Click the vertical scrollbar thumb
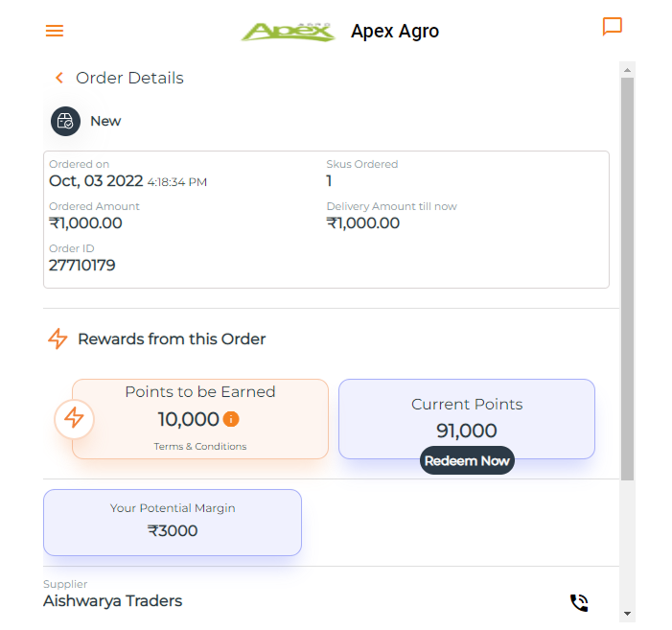672x630 pixels. click(627, 278)
